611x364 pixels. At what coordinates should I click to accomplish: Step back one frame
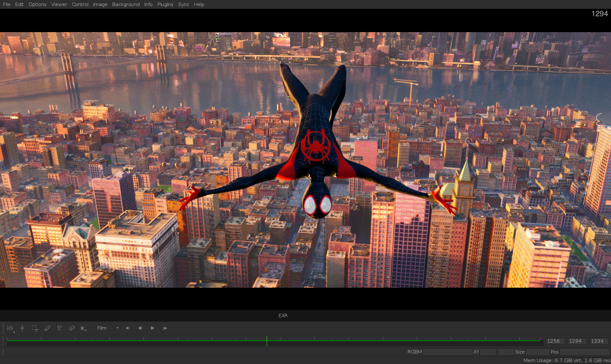pos(128,328)
